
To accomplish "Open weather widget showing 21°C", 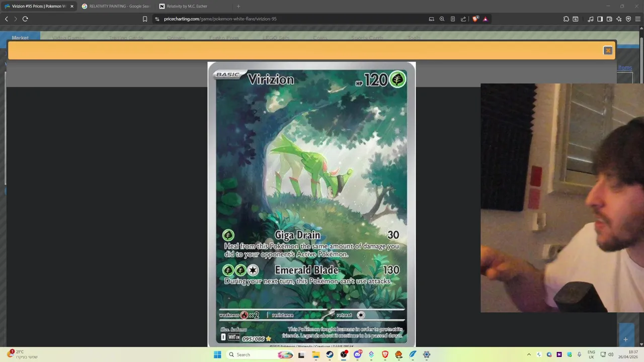I will tap(22, 354).
